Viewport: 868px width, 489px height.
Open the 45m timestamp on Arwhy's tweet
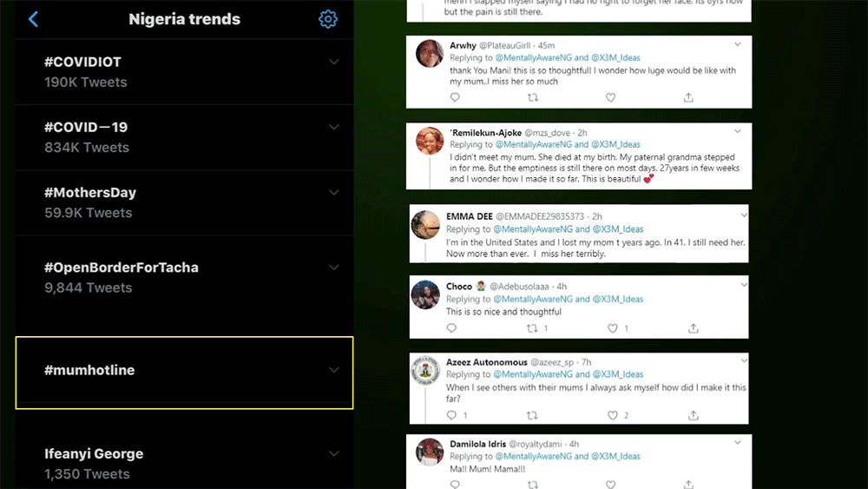pos(546,45)
